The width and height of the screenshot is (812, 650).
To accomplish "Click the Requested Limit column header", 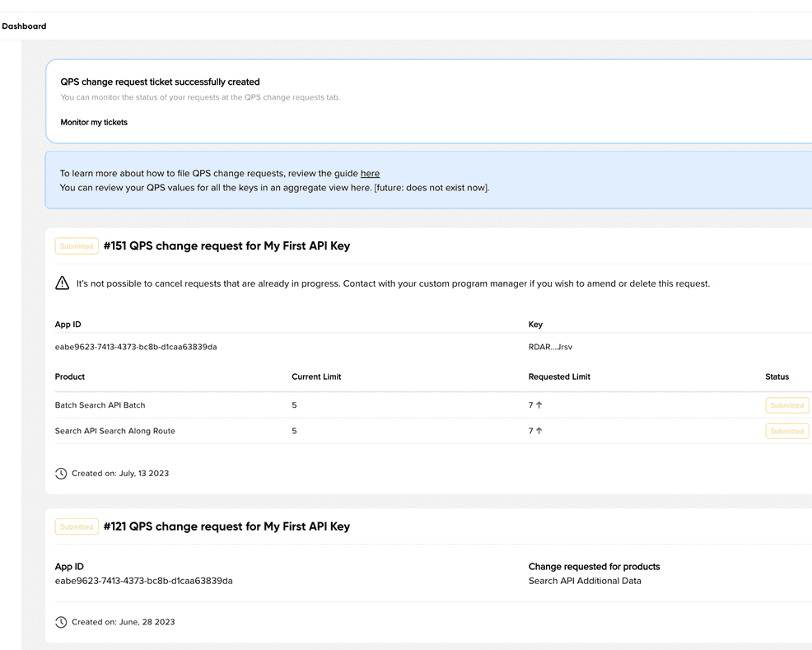I will point(559,376).
